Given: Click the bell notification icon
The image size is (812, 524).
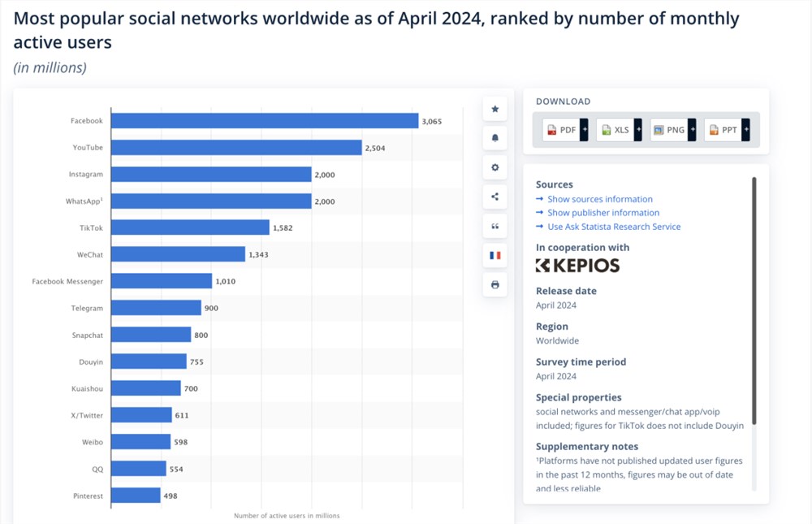Looking at the screenshot, I should pyautogui.click(x=495, y=138).
